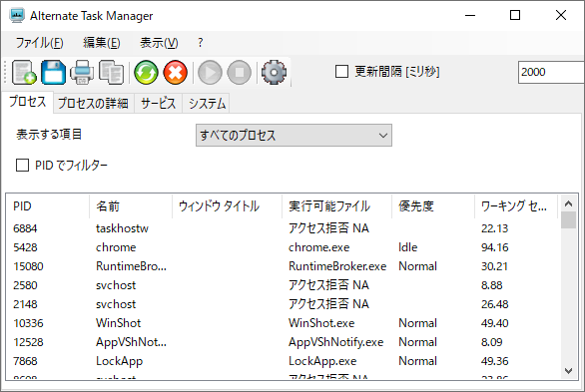Click working set value 49.40
The width and height of the screenshot is (585, 392).
(495, 323)
